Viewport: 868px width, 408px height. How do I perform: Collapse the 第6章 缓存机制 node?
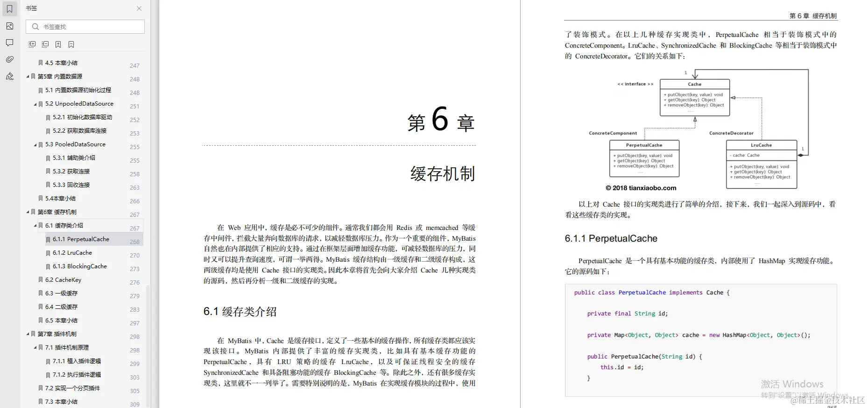28,212
